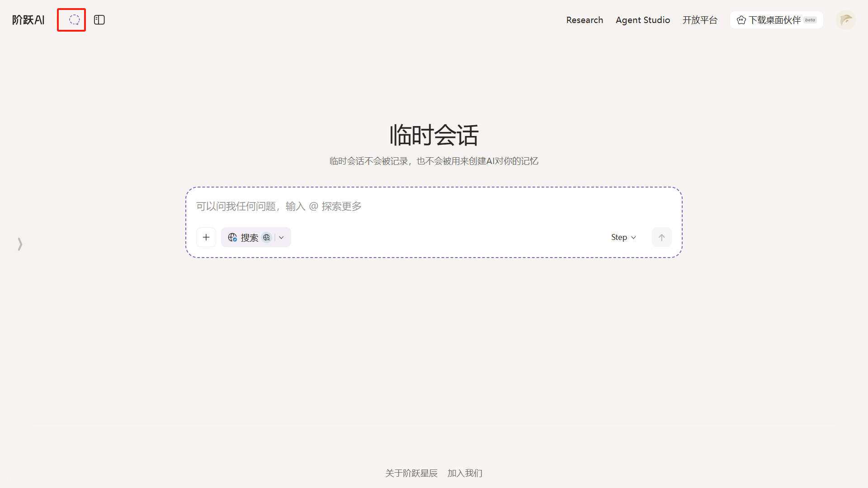This screenshot has width=868, height=488.
Task: Open the Research menu item
Action: [x=585, y=20]
